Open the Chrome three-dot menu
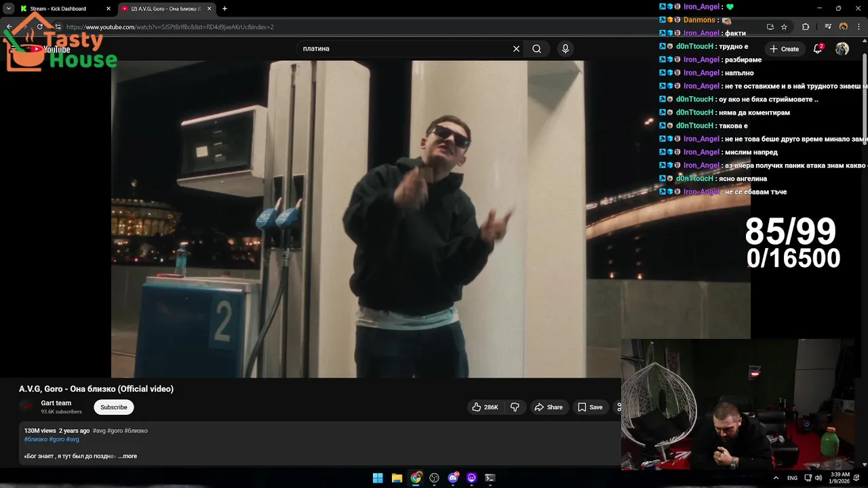The width and height of the screenshot is (868, 488). [857, 27]
